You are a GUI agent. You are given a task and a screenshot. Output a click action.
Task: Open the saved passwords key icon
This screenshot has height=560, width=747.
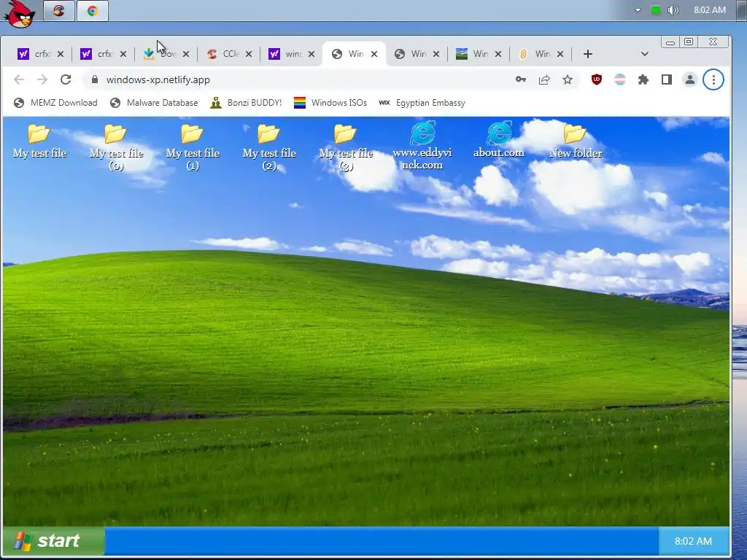(521, 79)
